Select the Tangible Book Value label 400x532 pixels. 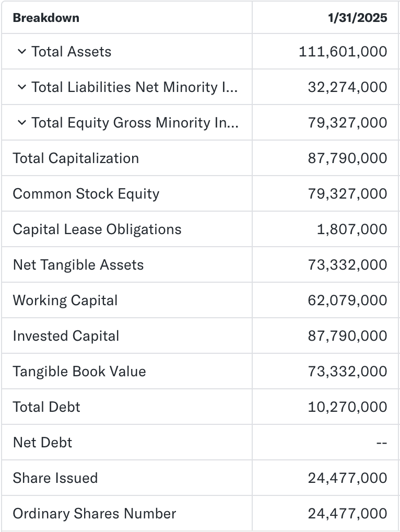click(79, 371)
